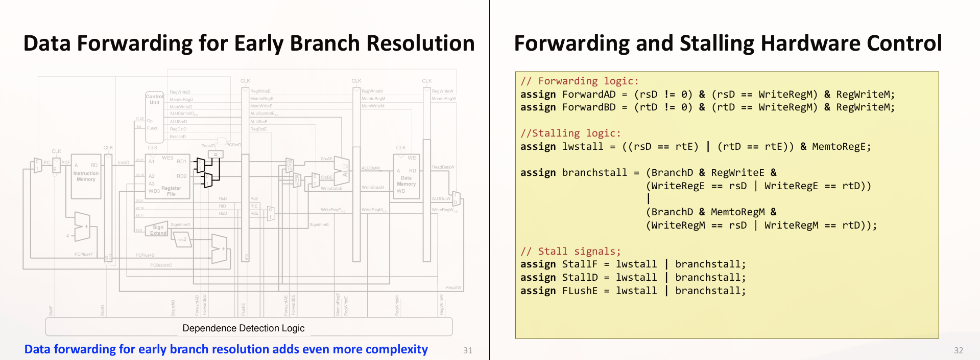Click the 'assign FlushE' code line

tap(633, 291)
